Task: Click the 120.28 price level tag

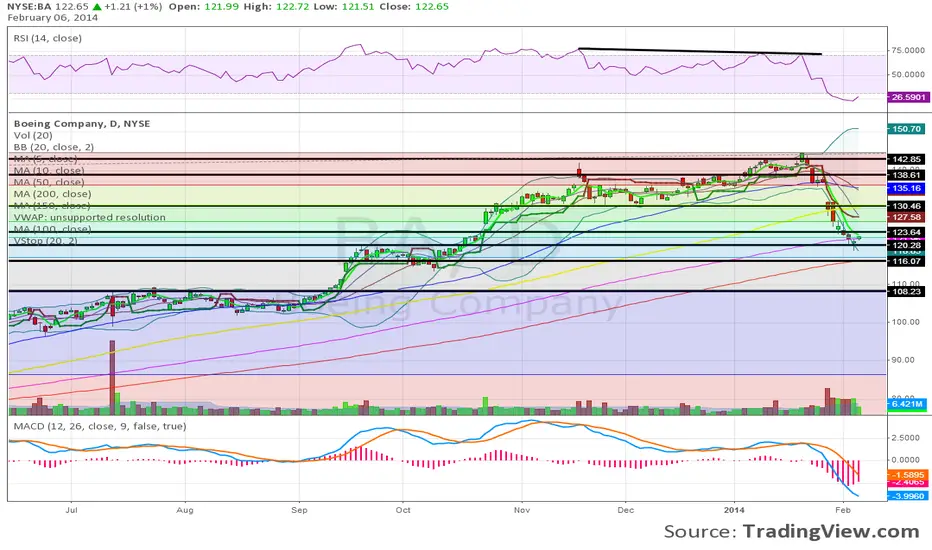Action: [x=907, y=245]
